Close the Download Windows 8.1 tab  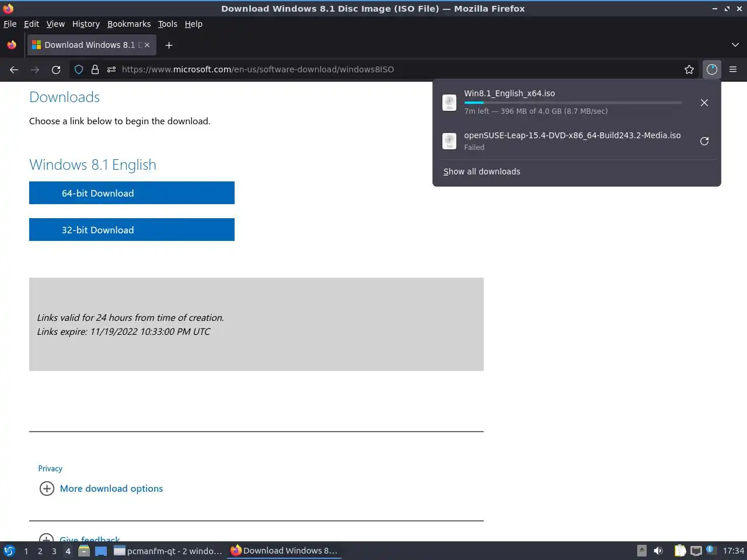coord(147,45)
